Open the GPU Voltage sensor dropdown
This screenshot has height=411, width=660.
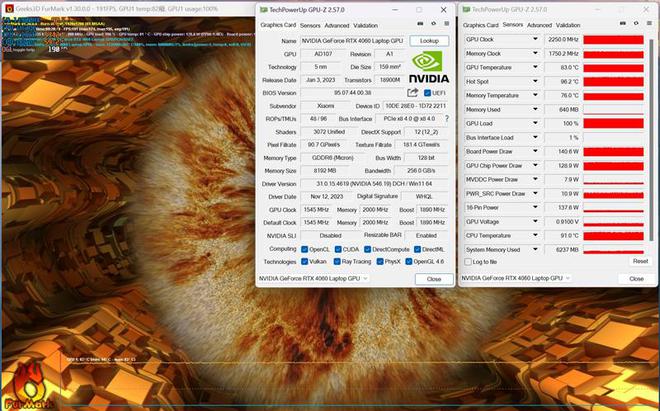tap(535, 222)
